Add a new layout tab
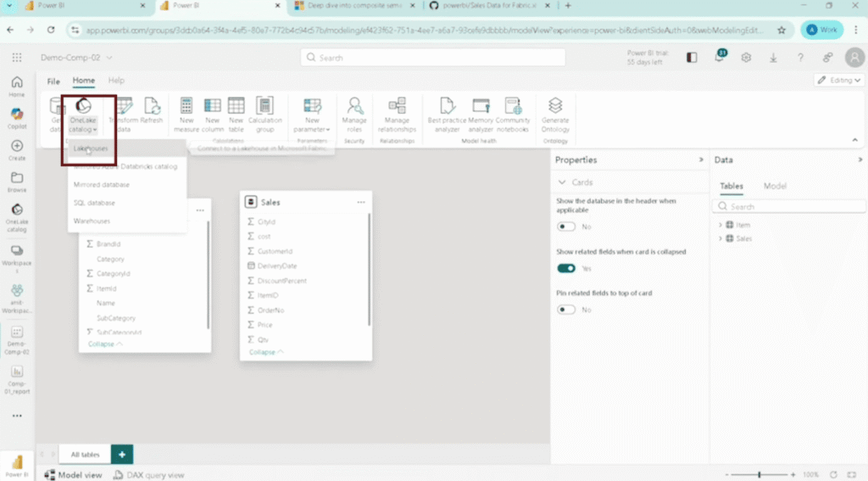 122,455
